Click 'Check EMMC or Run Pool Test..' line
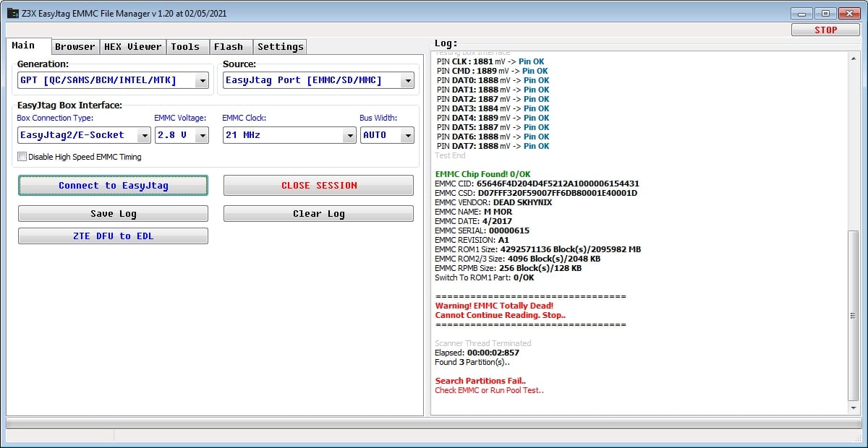The height and width of the screenshot is (448, 868). (x=489, y=390)
